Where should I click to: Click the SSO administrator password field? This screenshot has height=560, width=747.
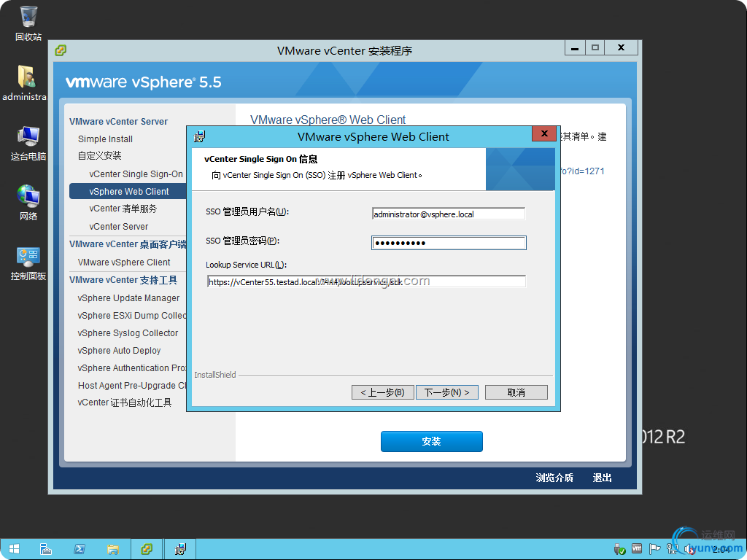[x=449, y=243]
